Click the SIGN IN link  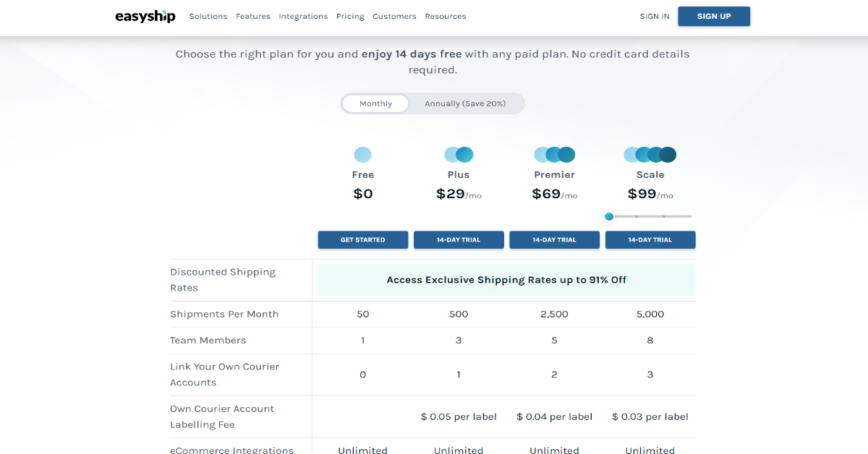pos(655,16)
